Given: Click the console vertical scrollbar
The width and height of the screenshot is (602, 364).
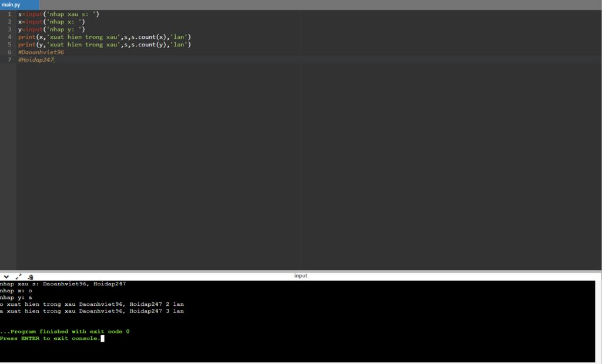Looking at the screenshot, I should [598, 321].
